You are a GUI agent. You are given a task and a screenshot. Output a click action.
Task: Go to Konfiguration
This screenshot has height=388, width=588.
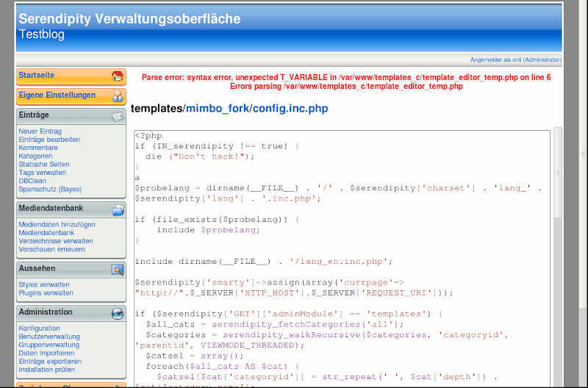point(40,328)
